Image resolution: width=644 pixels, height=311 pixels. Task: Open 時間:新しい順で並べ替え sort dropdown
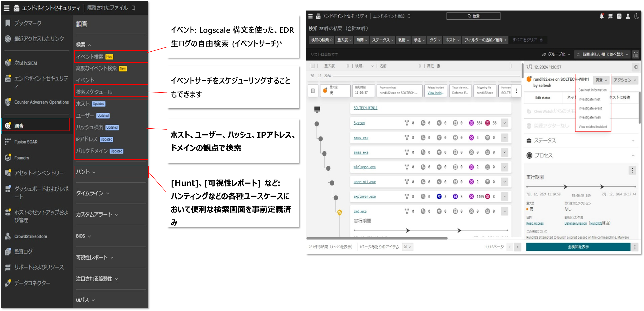point(602,54)
